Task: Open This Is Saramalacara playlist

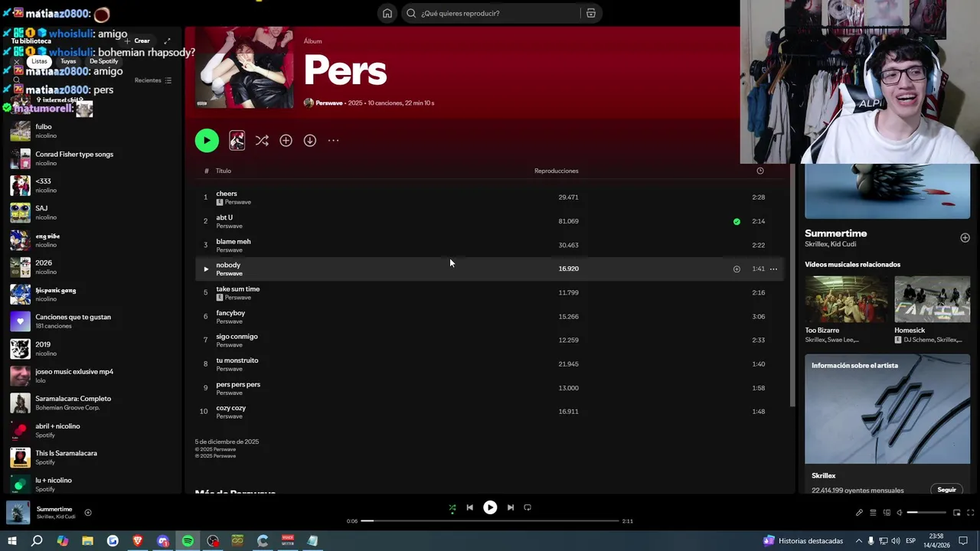Action: (x=92, y=458)
